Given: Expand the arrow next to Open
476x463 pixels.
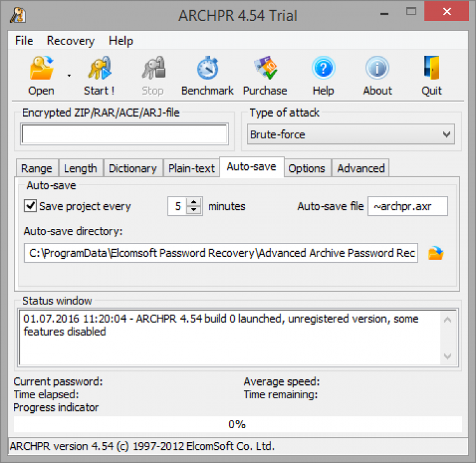Looking at the screenshot, I should pyautogui.click(x=69, y=75).
